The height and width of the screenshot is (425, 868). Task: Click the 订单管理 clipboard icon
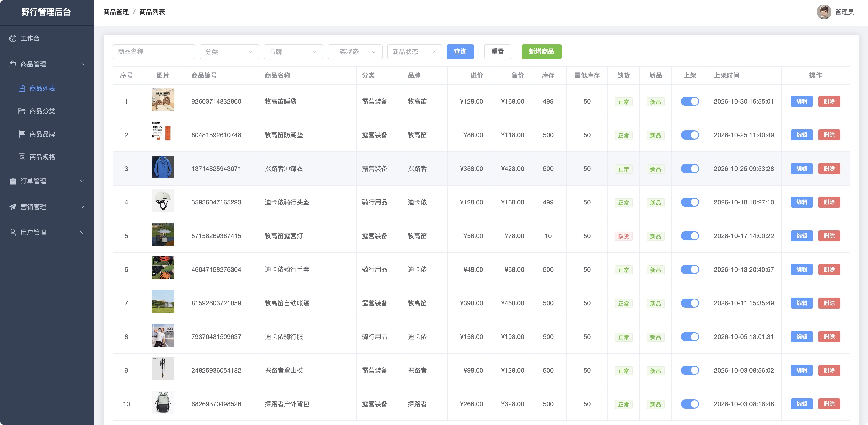[x=13, y=181]
